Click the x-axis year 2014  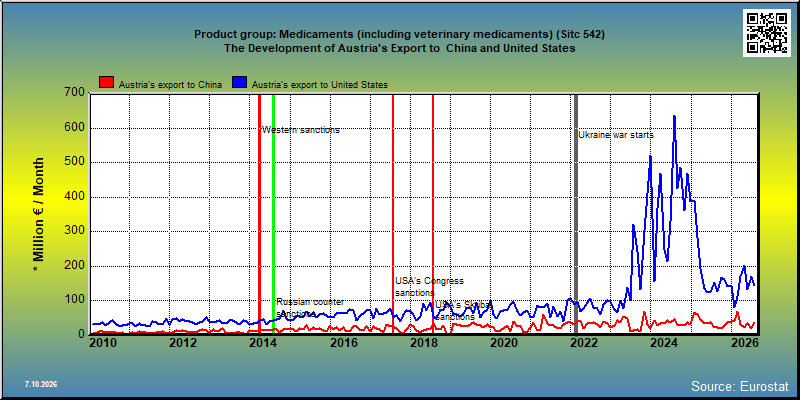[262, 342]
